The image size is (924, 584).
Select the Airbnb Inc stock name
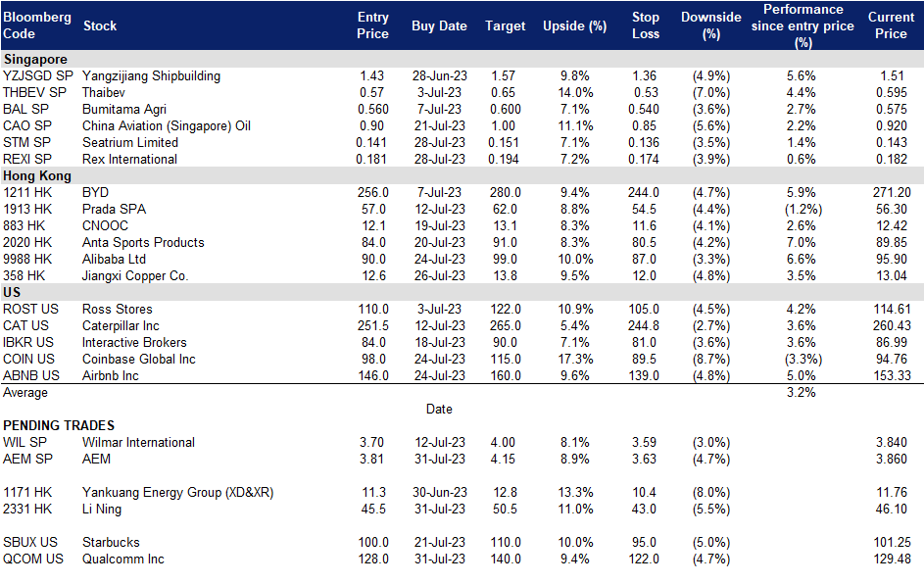pos(111,376)
